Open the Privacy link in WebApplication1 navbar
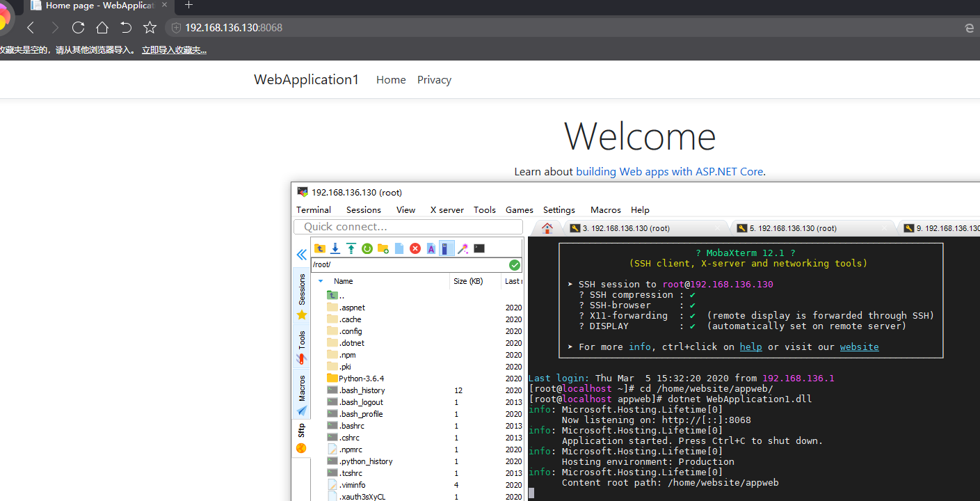 pyautogui.click(x=434, y=80)
